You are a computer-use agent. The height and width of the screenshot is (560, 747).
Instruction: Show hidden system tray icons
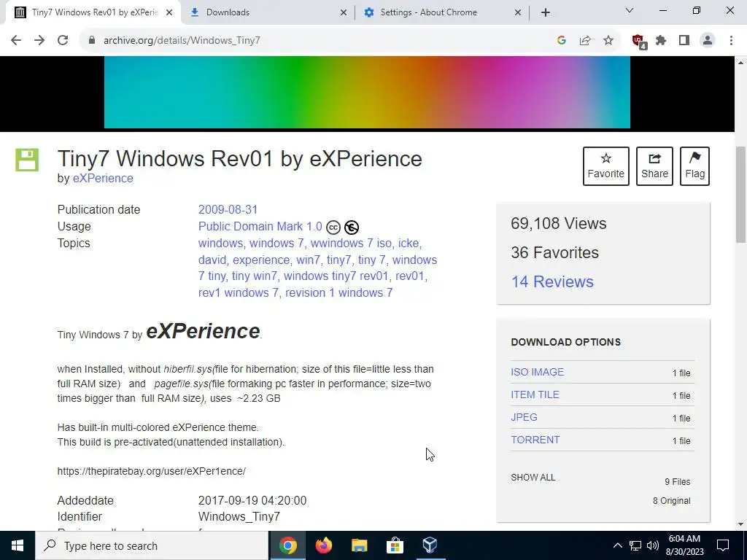tap(617, 545)
